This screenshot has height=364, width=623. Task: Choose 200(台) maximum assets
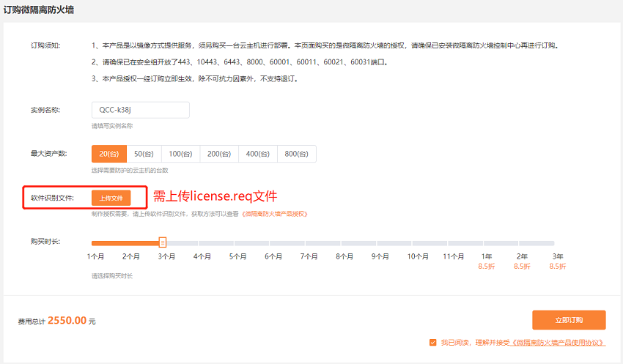[219, 153]
